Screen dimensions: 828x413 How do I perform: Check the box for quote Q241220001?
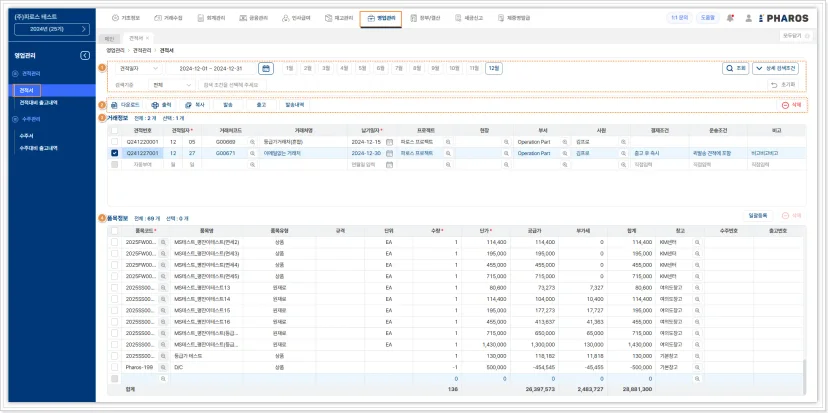(115, 142)
